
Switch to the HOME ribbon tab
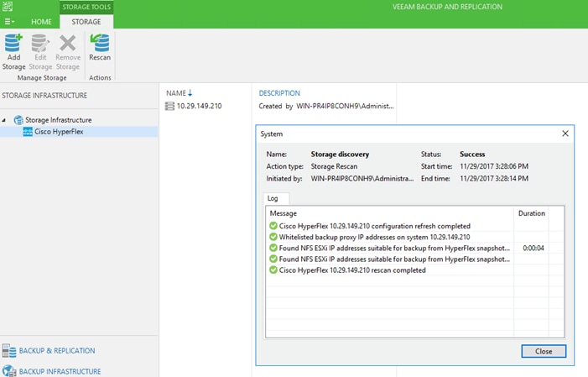click(x=41, y=22)
